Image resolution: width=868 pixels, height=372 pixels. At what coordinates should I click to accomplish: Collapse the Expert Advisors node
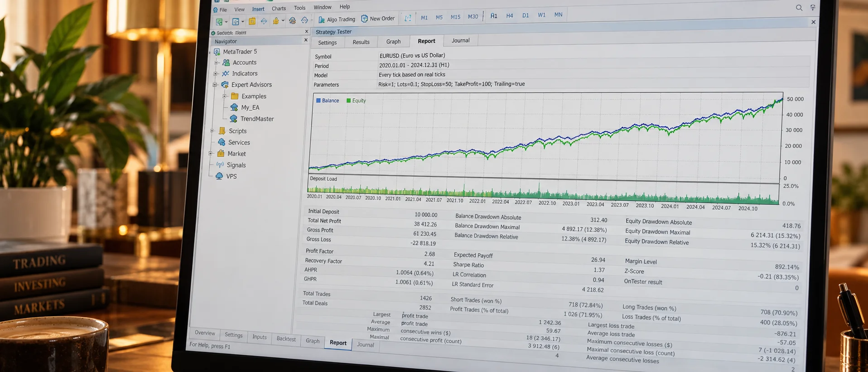[215, 85]
